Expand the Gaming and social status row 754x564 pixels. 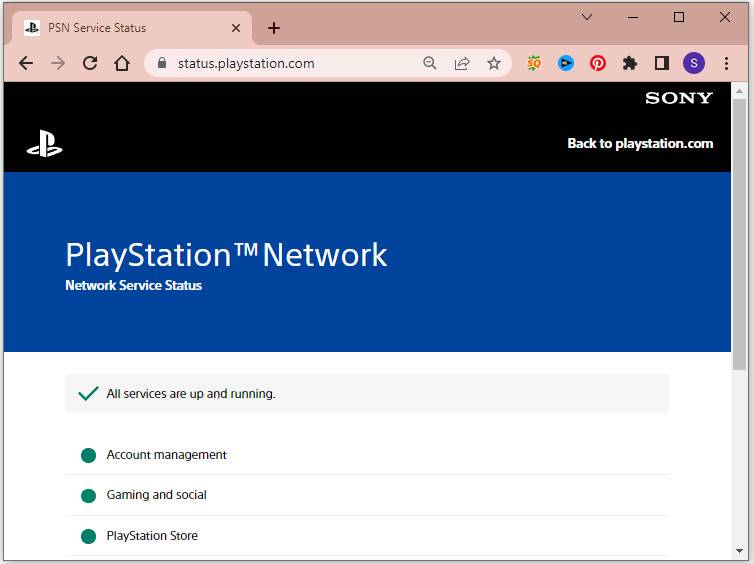coord(367,495)
